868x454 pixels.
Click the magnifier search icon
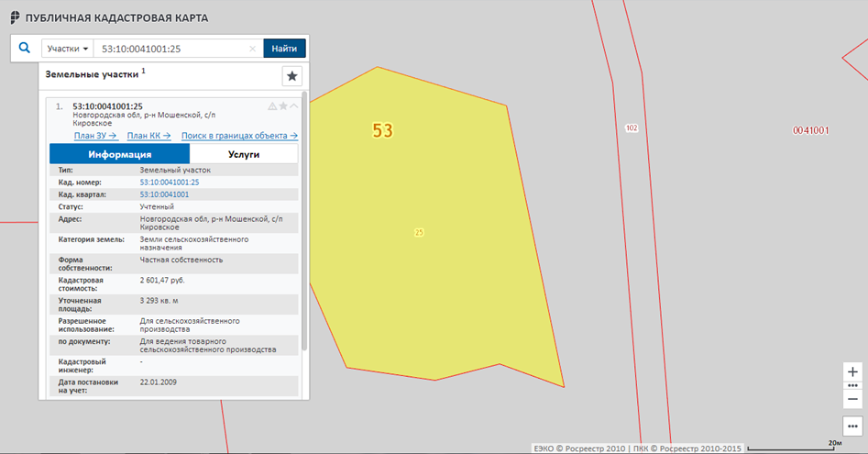(25, 49)
